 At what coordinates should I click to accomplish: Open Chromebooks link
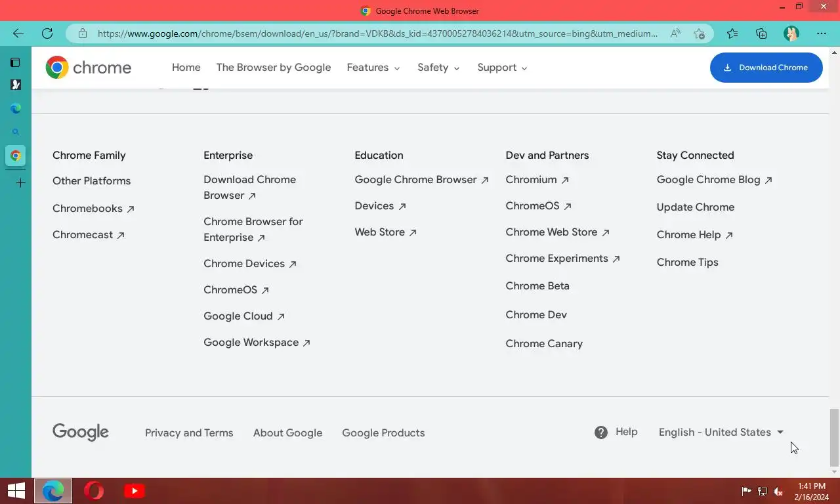(x=93, y=209)
